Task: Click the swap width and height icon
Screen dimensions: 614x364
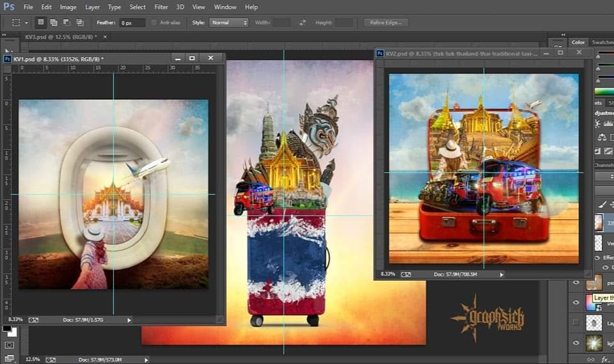Action: 303,22
